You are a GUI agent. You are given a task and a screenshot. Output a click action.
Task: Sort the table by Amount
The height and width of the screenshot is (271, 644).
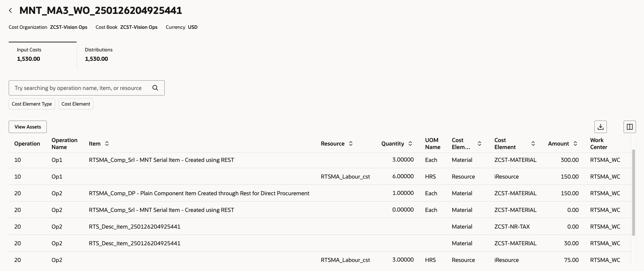[x=575, y=143]
